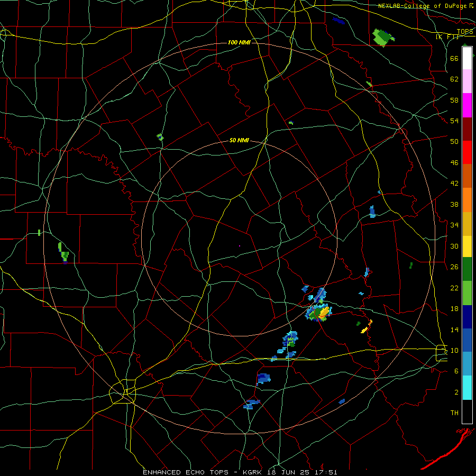This screenshot has width=476, height=476.
Task: Click the light pink legend swatch
Action: (467, 81)
